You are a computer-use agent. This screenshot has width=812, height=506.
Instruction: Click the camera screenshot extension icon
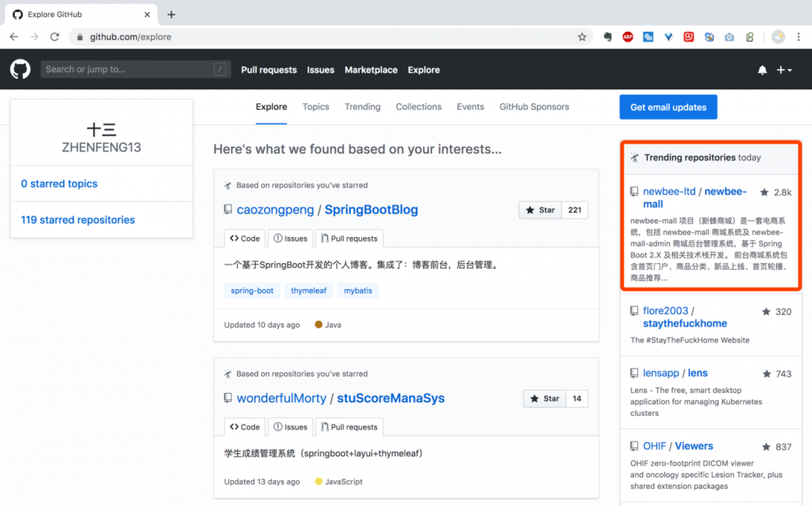point(729,37)
